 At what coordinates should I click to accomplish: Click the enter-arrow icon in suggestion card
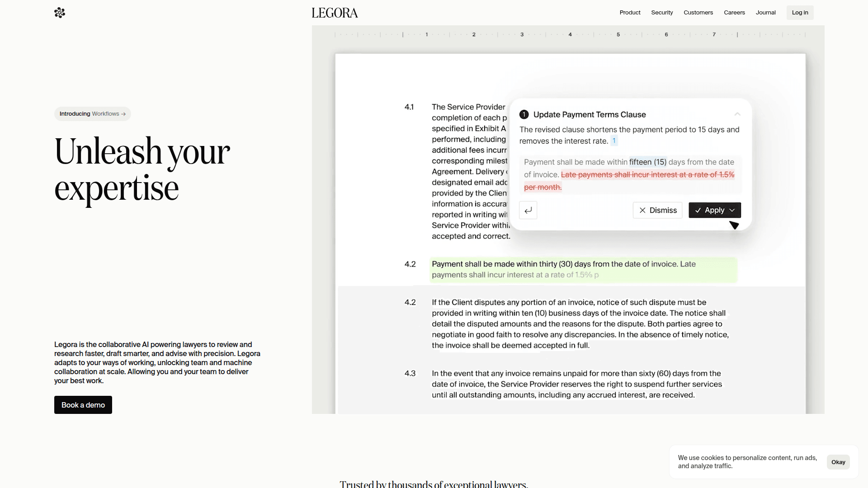(x=528, y=210)
